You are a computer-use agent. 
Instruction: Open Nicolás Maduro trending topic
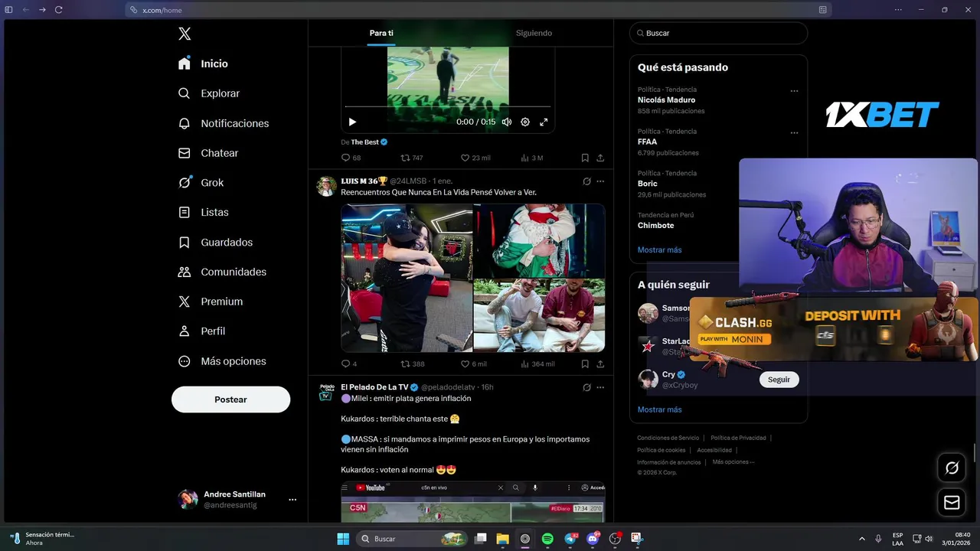(x=666, y=99)
